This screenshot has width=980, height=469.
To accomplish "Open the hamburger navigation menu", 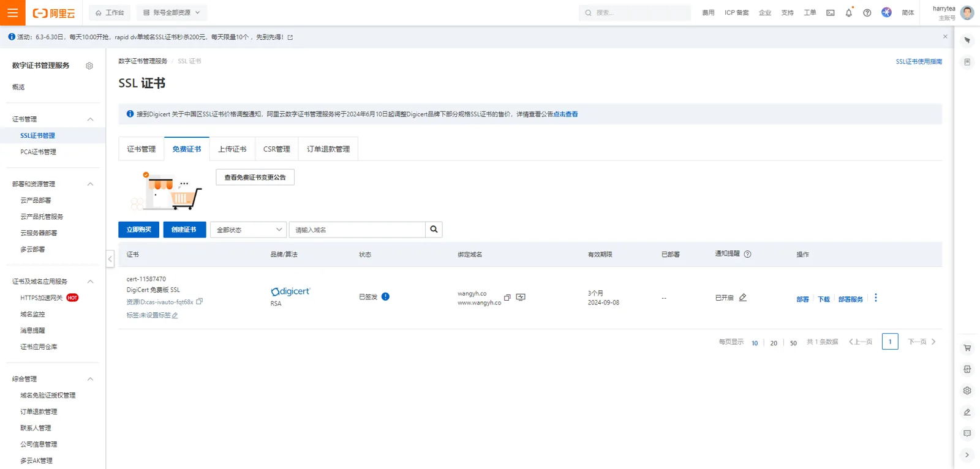I will 12,13.
